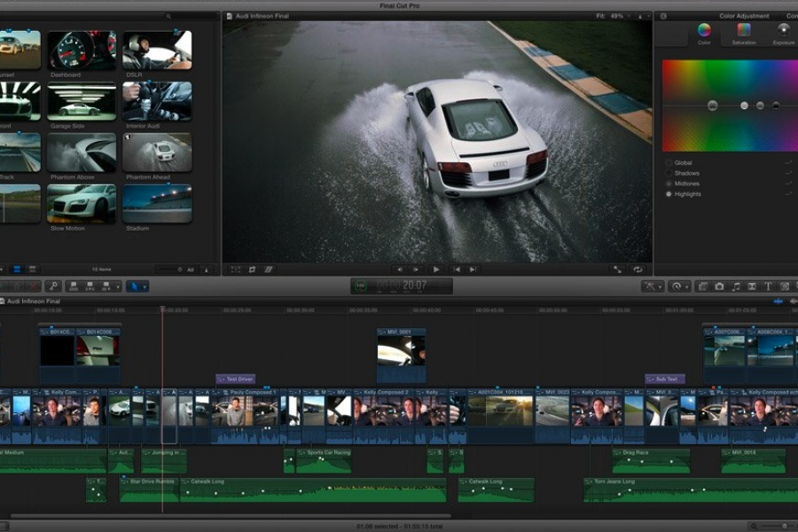The height and width of the screenshot is (532, 798).
Task: Switch browser to filmstrip view icon
Action: (18, 270)
